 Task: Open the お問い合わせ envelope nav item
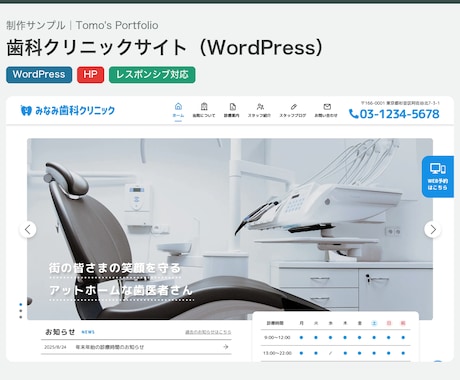[x=326, y=111]
